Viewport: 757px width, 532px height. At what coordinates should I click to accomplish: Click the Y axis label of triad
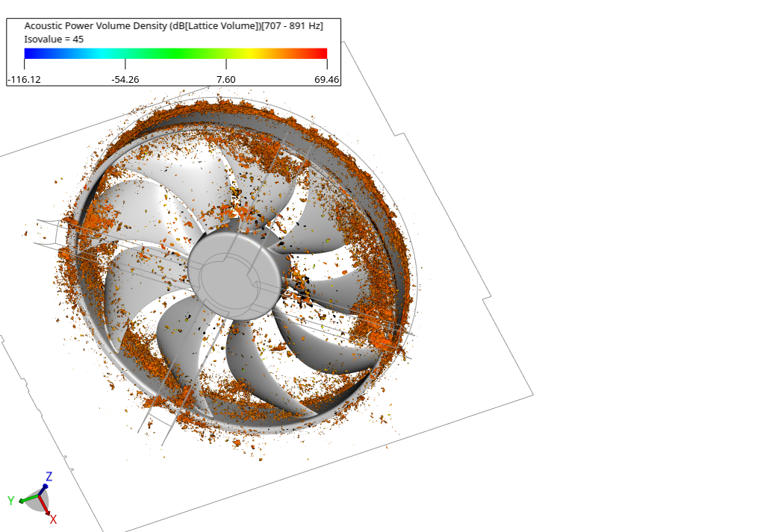(x=10, y=501)
